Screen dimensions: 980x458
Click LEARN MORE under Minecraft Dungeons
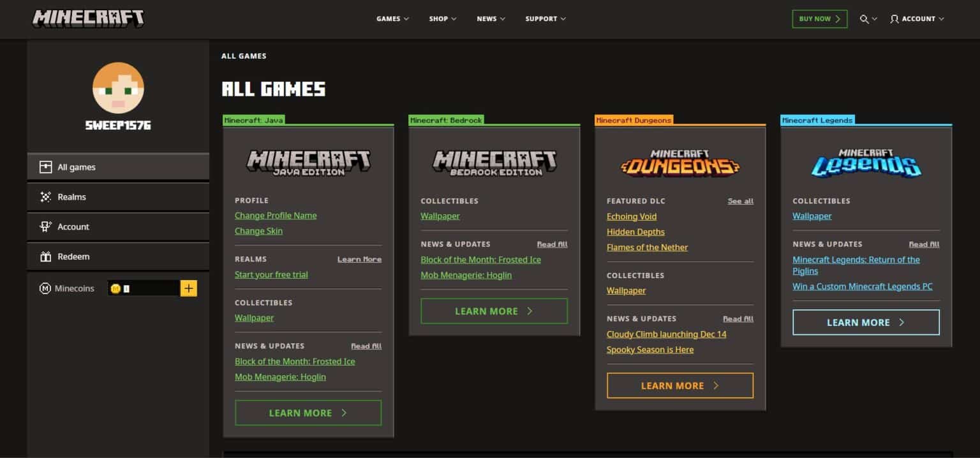tap(679, 385)
